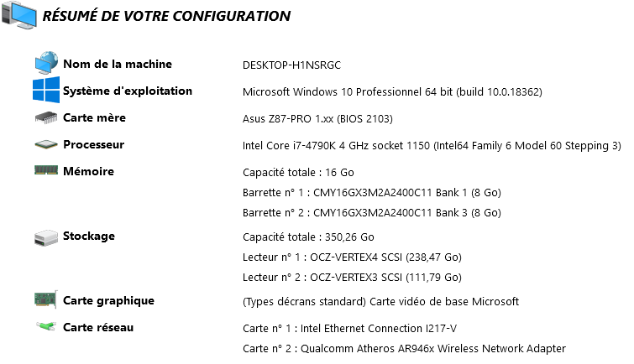Click the OCZ-VERTEX4 drive entry
634x364 pixels.
(x=352, y=257)
